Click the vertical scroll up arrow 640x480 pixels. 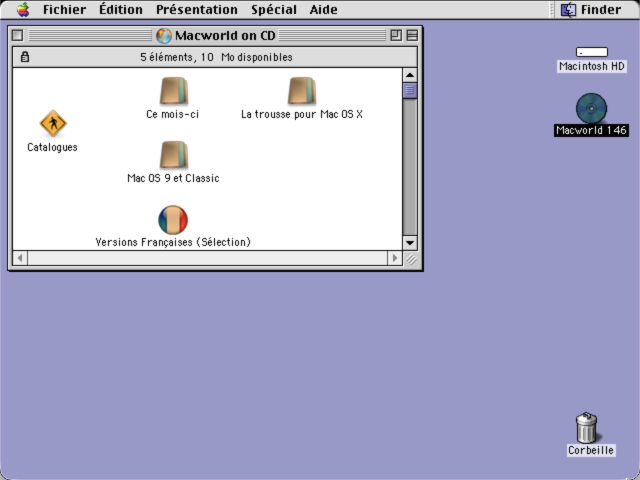[410, 75]
